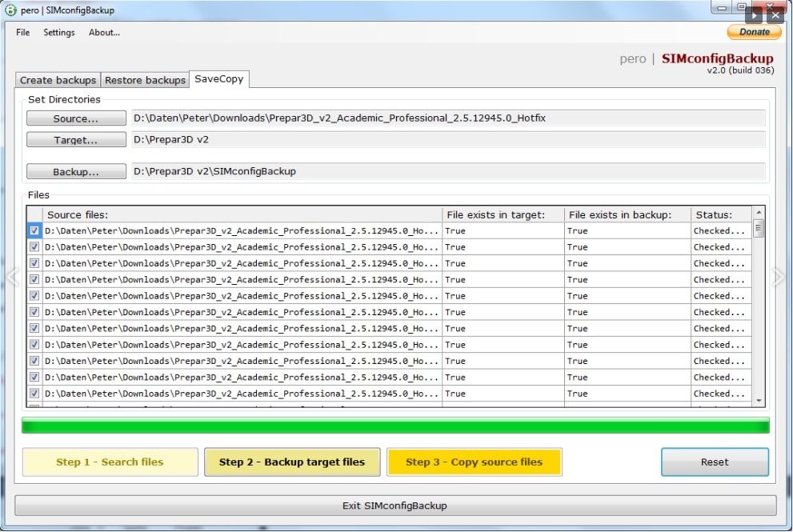The width and height of the screenshot is (793, 532).
Task: Go to next image with right chevron
Action: (x=778, y=277)
